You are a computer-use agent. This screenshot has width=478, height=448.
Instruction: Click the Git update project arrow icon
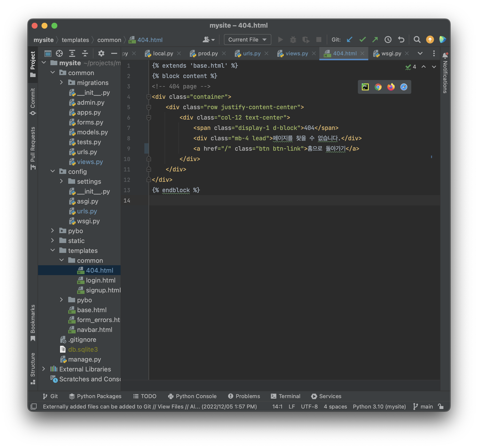point(349,40)
